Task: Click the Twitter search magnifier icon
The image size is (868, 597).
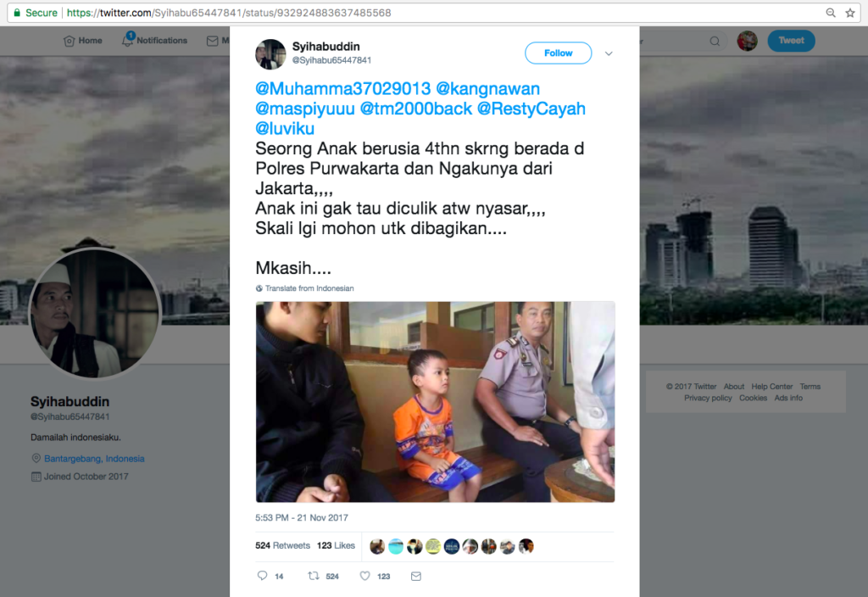Action: click(x=715, y=41)
